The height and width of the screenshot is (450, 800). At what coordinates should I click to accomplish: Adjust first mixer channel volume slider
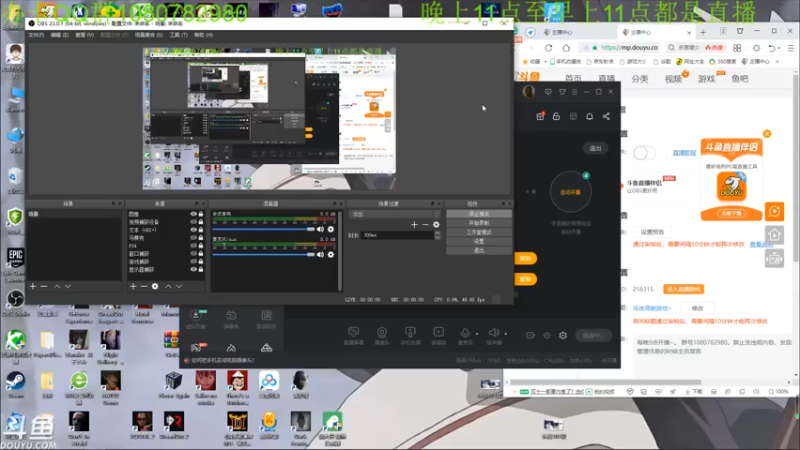point(264,229)
